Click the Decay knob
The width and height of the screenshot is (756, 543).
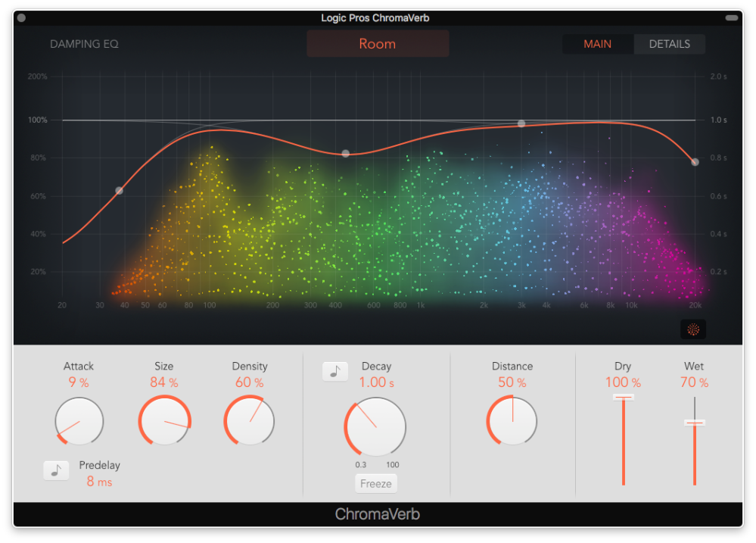(x=375, y=426)
